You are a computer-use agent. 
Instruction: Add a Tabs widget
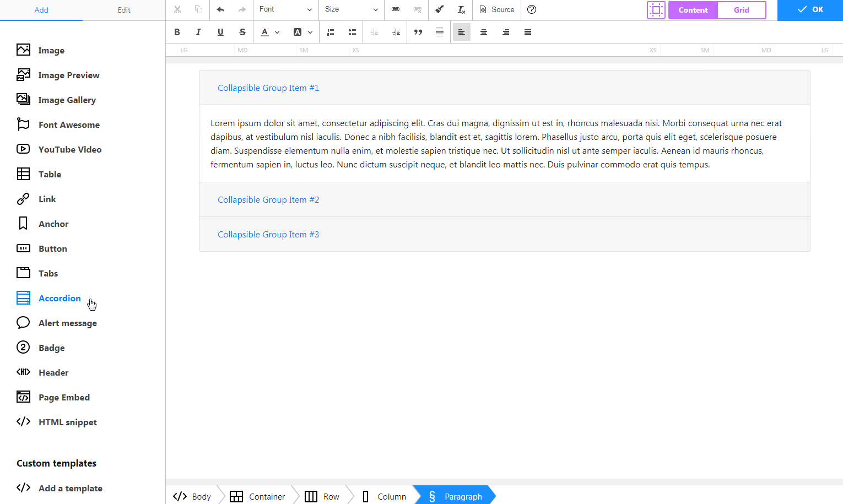pyautogui.click(x=37, y=273)
